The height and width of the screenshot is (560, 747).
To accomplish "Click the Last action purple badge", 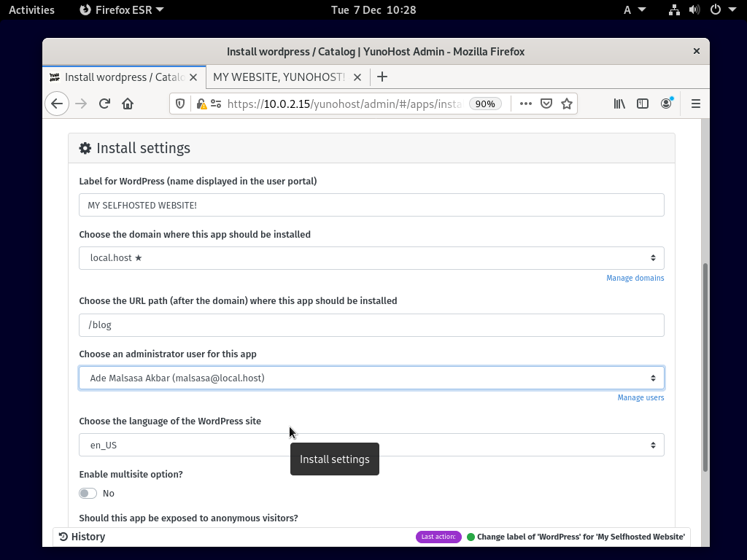I will coord(438,537).
